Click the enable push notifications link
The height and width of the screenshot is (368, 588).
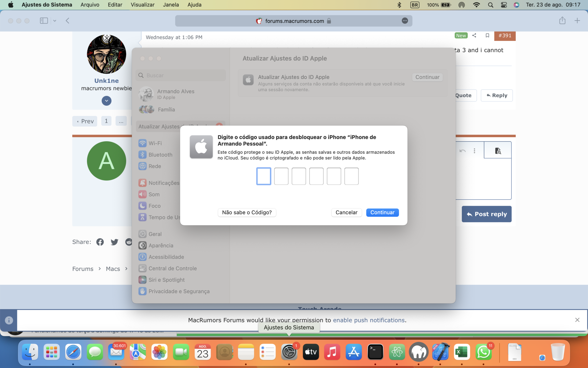tap(369, 320)
